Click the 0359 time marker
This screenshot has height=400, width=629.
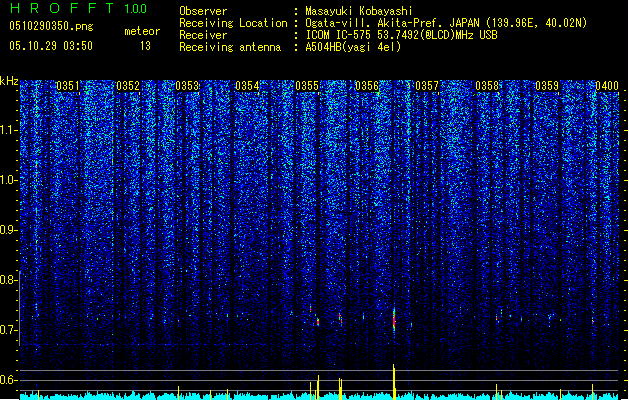pos(547,86)
